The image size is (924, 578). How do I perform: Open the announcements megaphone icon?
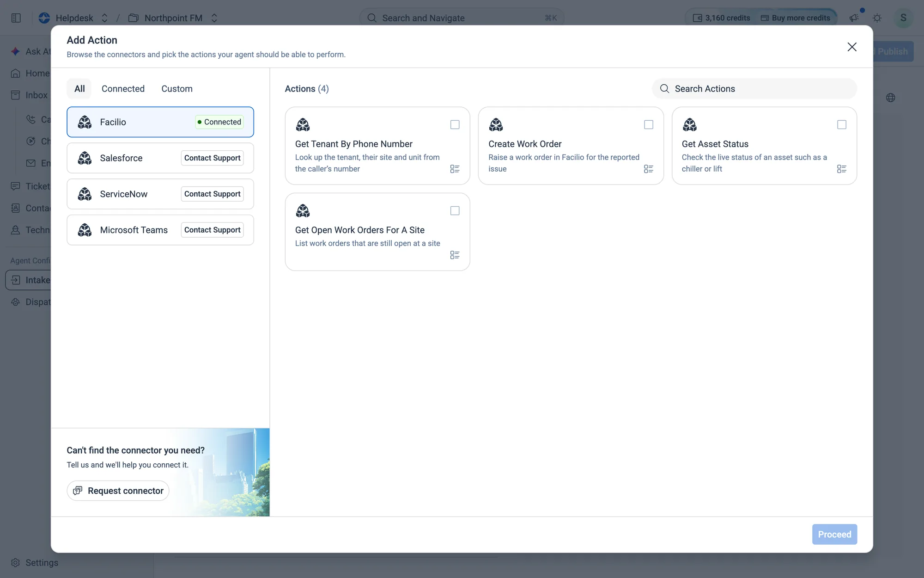pyautogui.click(x=854, y=18)
